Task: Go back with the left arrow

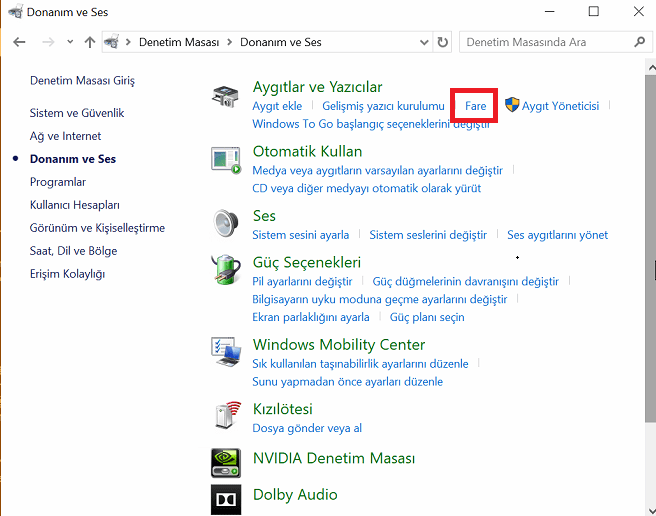Action: point(19,42)
